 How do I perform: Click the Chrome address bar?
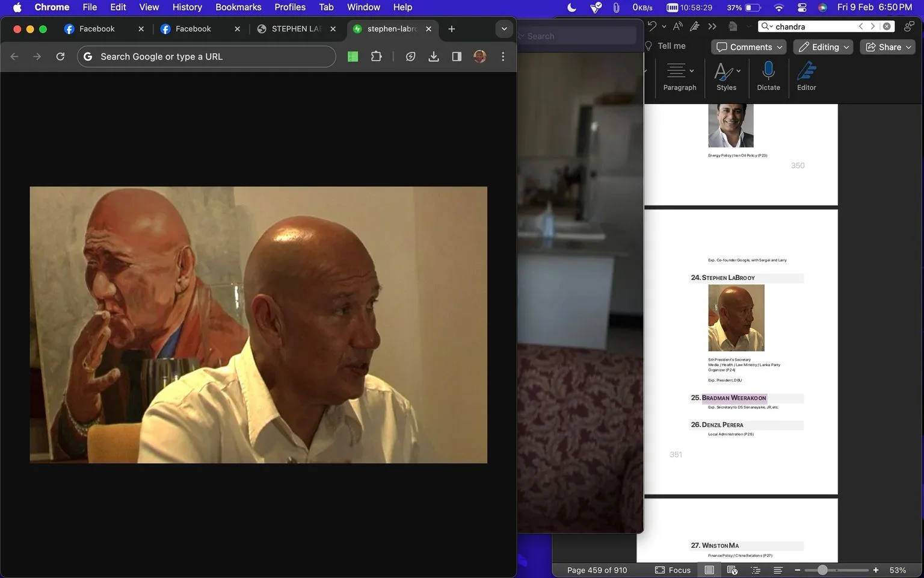[206, 56]
